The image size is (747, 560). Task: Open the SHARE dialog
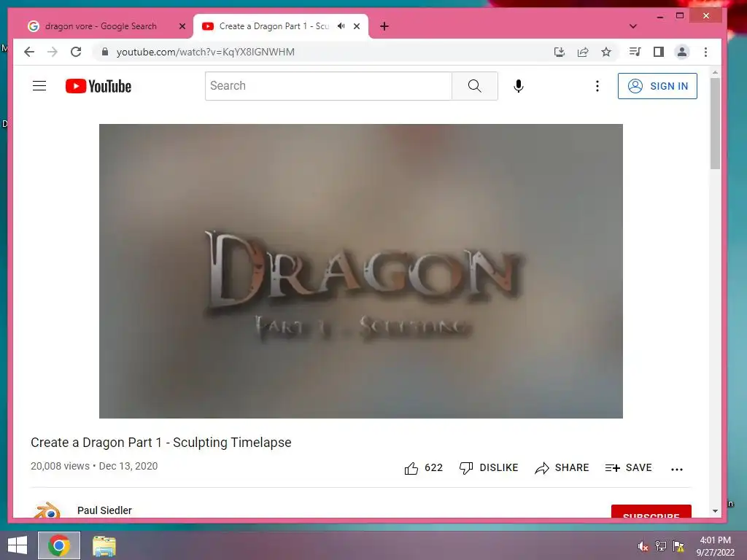(562, 468)
